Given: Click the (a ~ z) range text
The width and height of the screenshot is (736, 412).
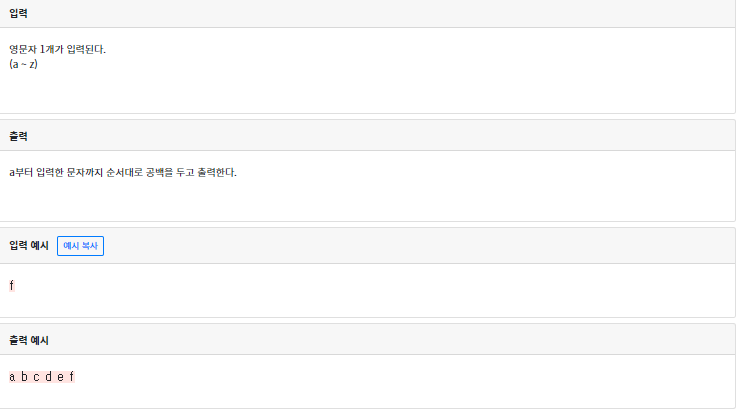Looking at the screenshot, I should tap(23, 63).
